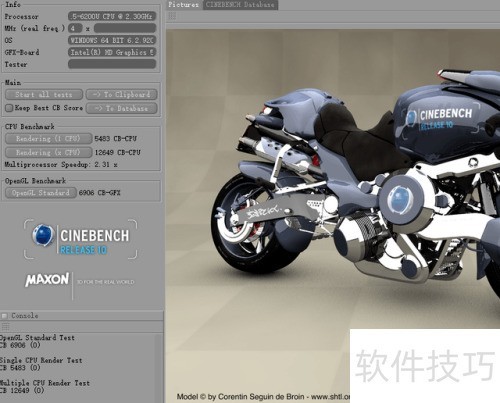Screen dimensions: 500x403
Task: Click the grip icon below Pictures tab
Action: click(x=172, y=16)
